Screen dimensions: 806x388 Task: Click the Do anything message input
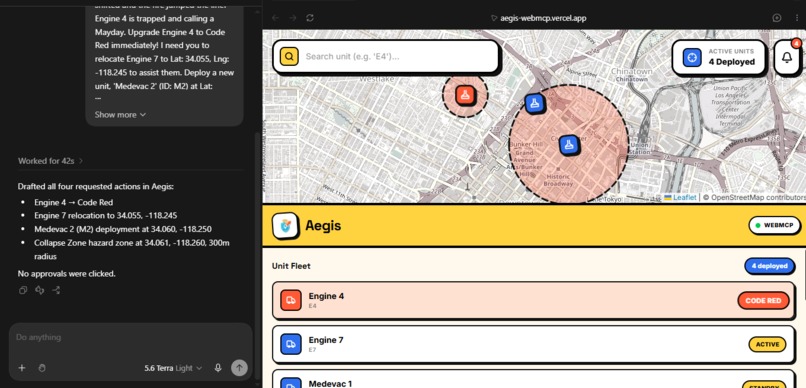(x=131, y=338)
